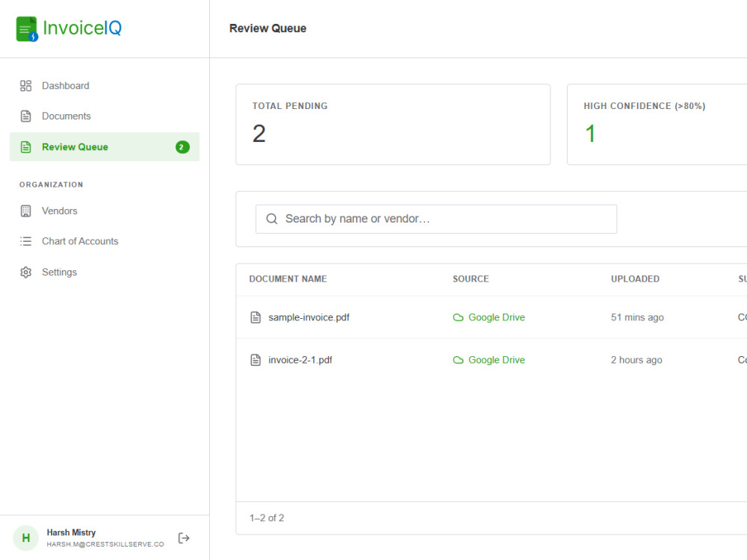This screenshot has width=747, height=560.
Task: Click the 2 hours ago timestamp
Action: [636, 360]
